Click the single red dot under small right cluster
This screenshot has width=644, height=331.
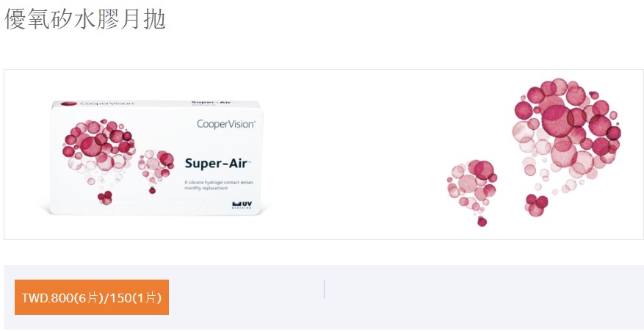click(x=482, y=222)
